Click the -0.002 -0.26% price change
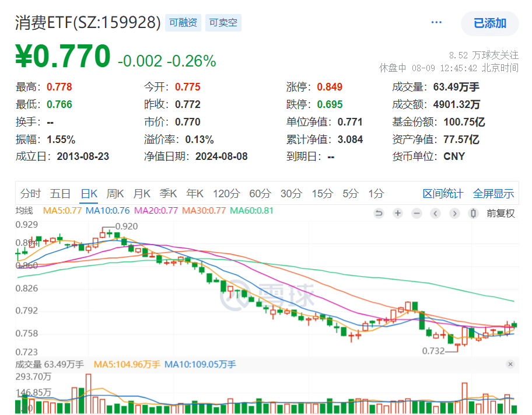532x415 pixels. point(167,61)
